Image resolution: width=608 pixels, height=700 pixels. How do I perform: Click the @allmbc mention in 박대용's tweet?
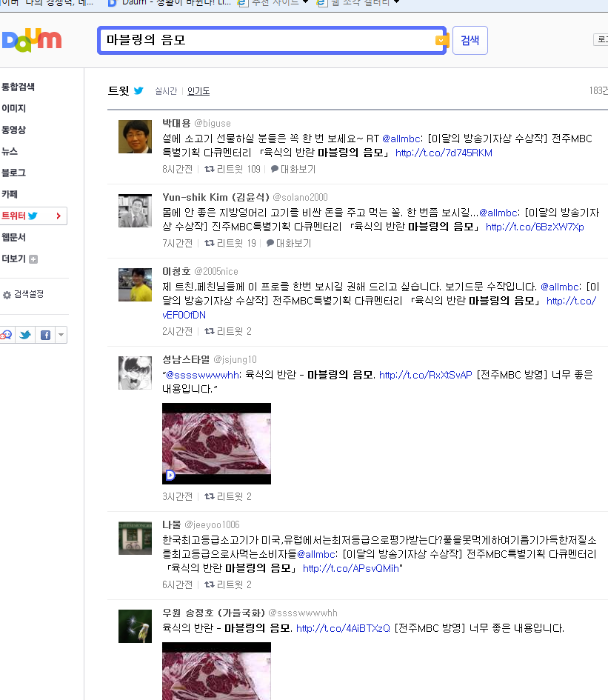pos(401,139)
